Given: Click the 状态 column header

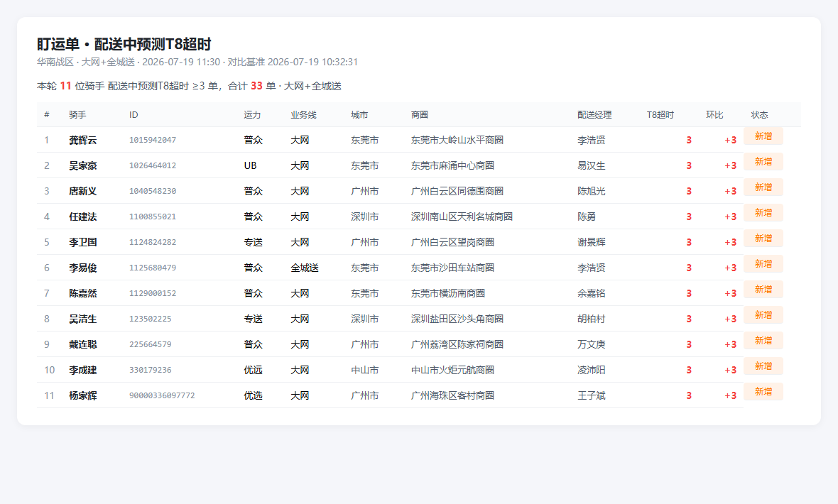Looking at the screenshot, I should 759,115.
